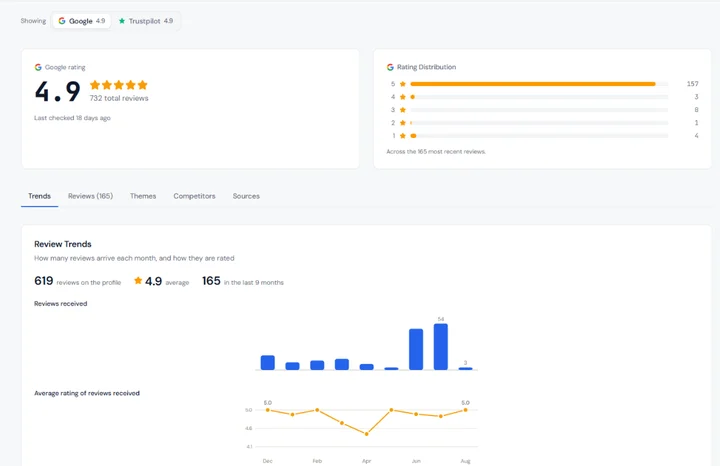Click the Review Trends heading
720x466 pixels.
point(63,244)
